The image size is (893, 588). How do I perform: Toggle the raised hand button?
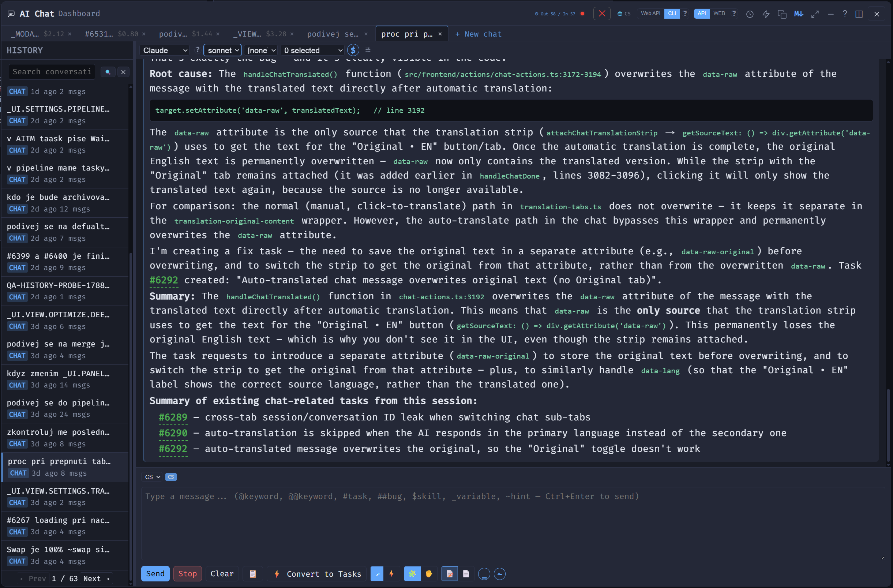coord(428,573)
